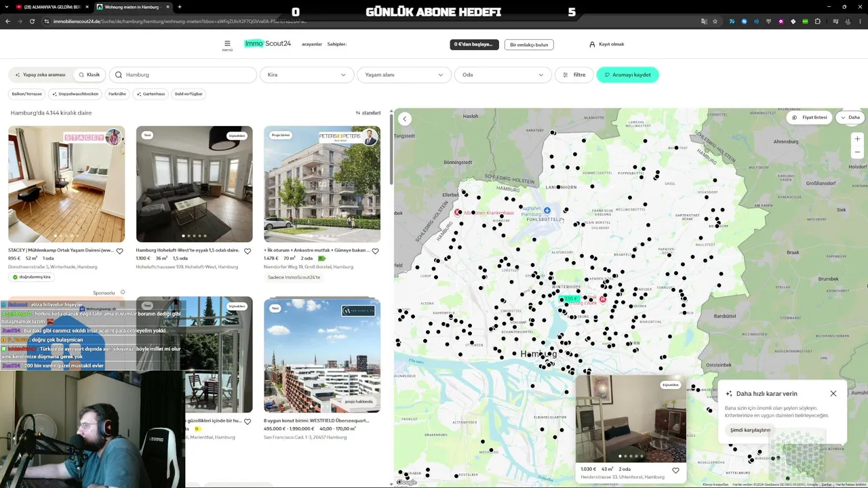Viewport: 868px width, 488px height.
Task: Favorite the STACEY Mühlenkamp listing heart
Action: (119, 251)
